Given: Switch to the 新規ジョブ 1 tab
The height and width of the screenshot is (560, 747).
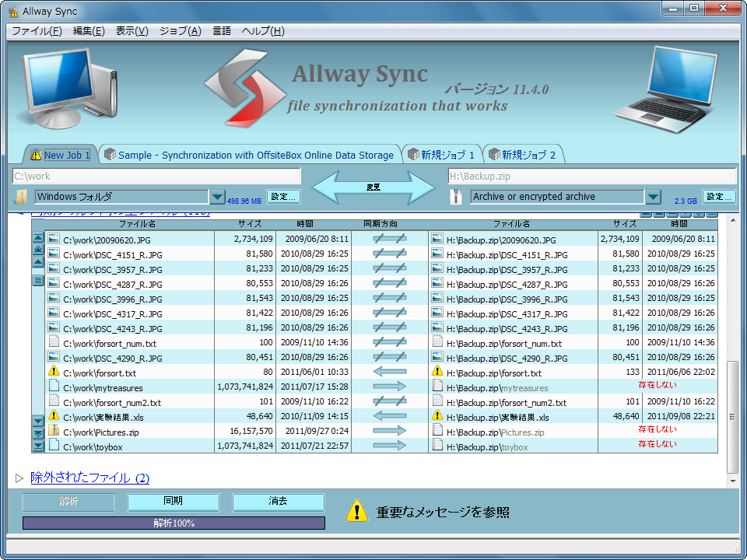Looking at the screenshot, I should (x=442, y=155).
